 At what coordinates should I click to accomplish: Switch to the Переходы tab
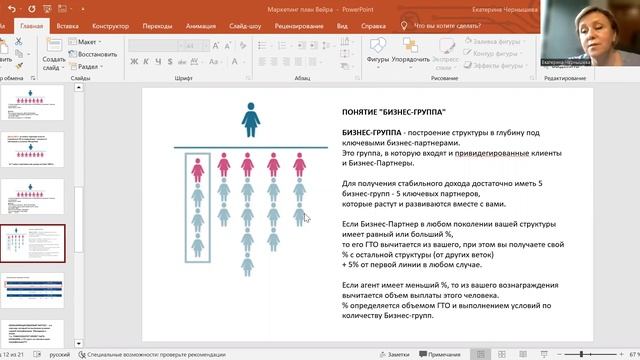157,26
